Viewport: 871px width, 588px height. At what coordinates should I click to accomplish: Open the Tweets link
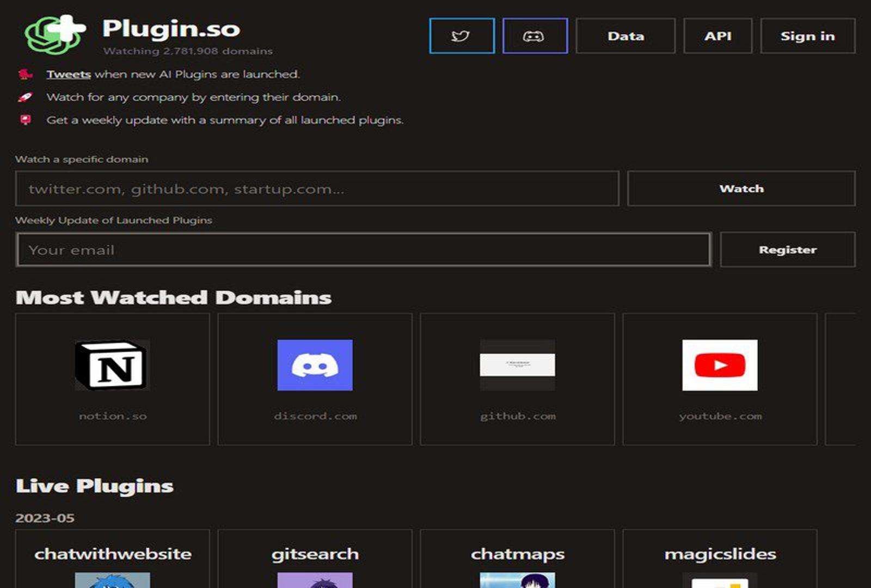69,73
